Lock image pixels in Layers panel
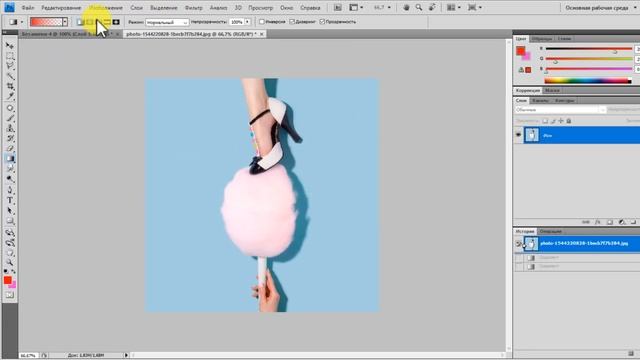This screenshot has height=360, width=640. pyautogui.click(x=553, y=121)
